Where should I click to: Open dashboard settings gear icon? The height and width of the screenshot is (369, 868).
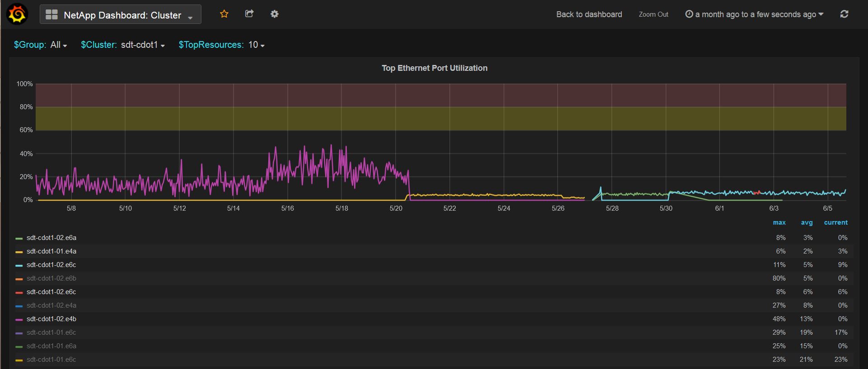click(275, 14)
